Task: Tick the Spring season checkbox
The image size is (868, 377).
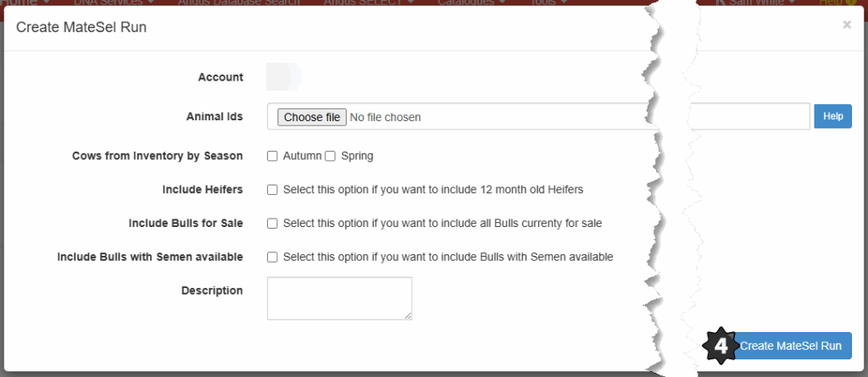Action: coord(331,156)
